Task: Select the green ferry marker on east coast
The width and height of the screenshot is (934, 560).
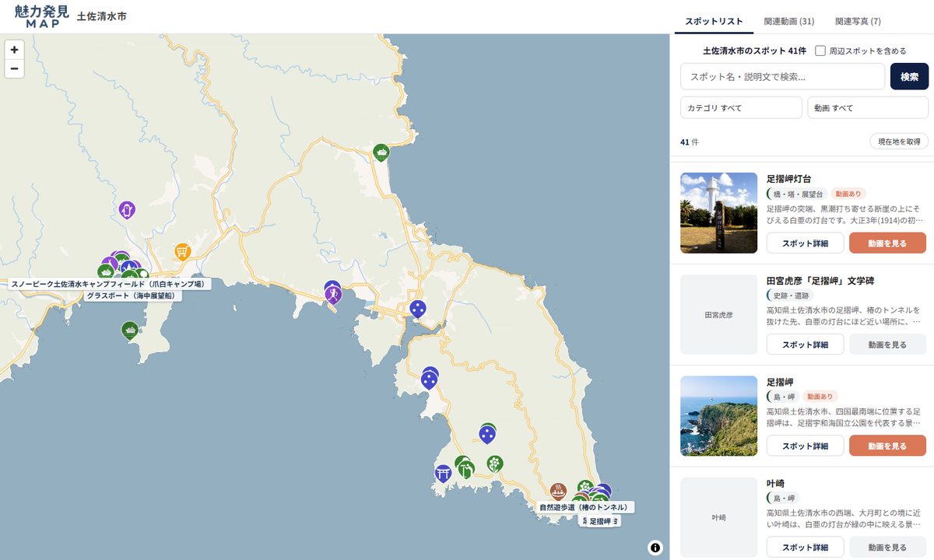Action: click(x=381, y=152)
